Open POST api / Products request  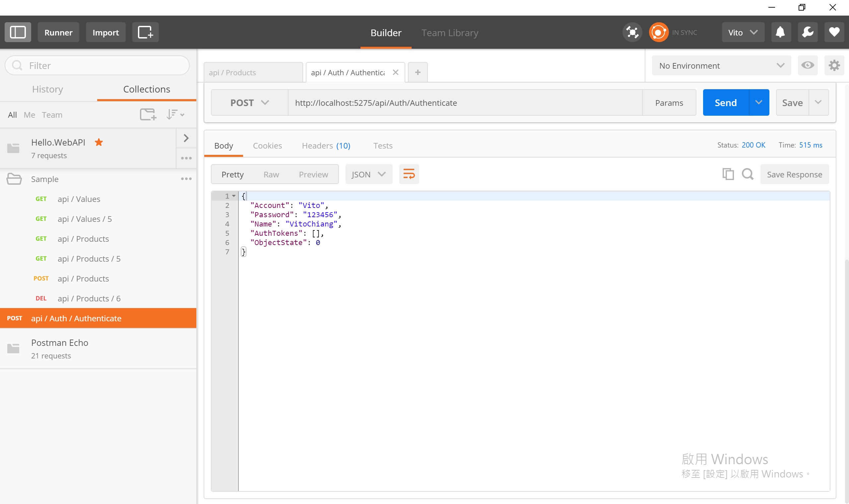(98, 279)
